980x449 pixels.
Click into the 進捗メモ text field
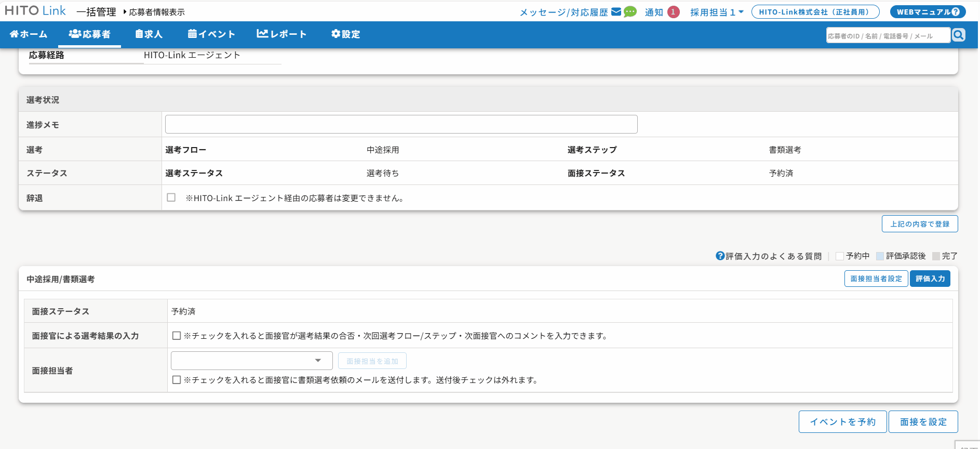(401, 125)
